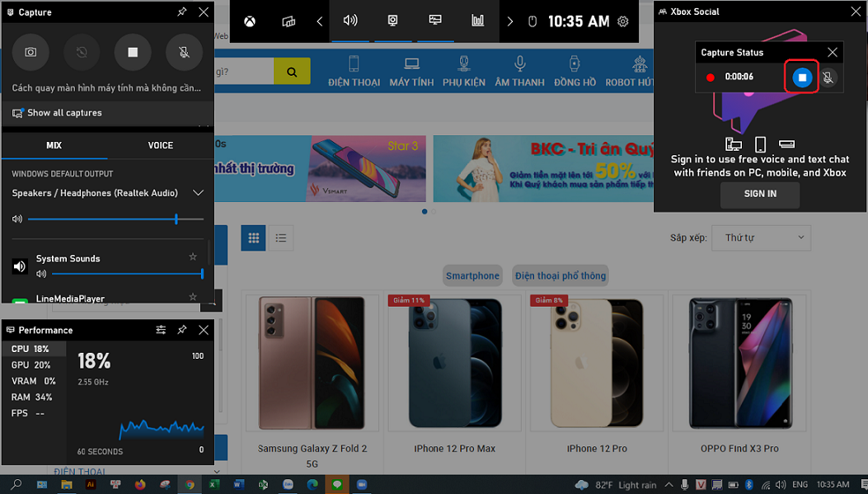This screenshot has width=868, height=494.
Task: Open Windows search from taskbar
Action: (x=16, y=485)
